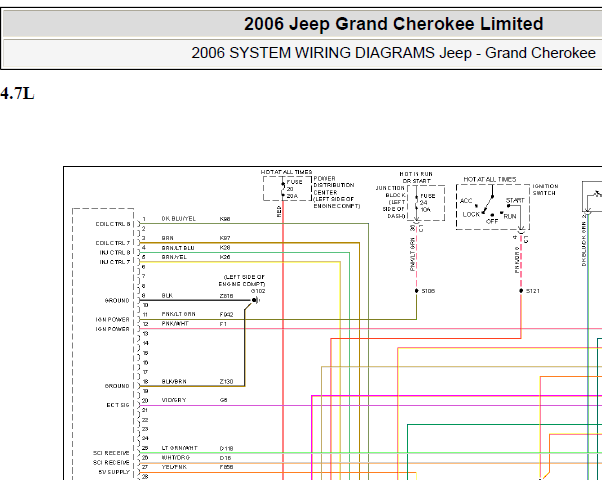Click the 'ECT SIG' pin function
The image size is (602, 480).
coord(118,405)
